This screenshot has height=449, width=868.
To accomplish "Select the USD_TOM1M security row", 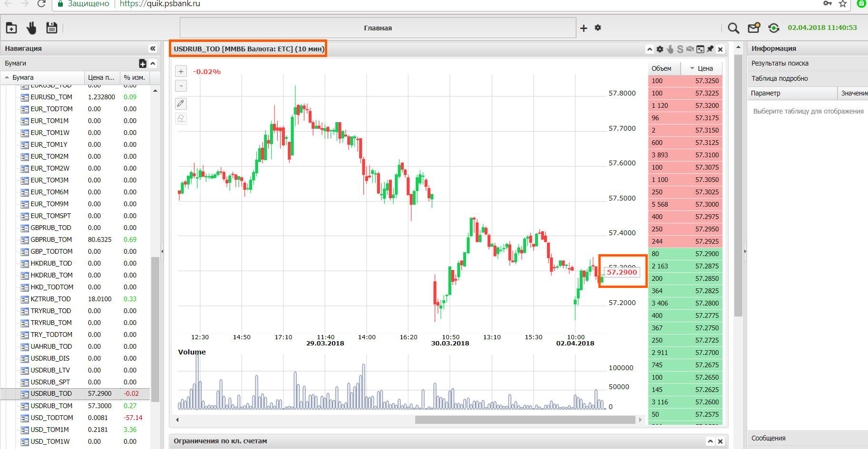I will tap(76, 430).
